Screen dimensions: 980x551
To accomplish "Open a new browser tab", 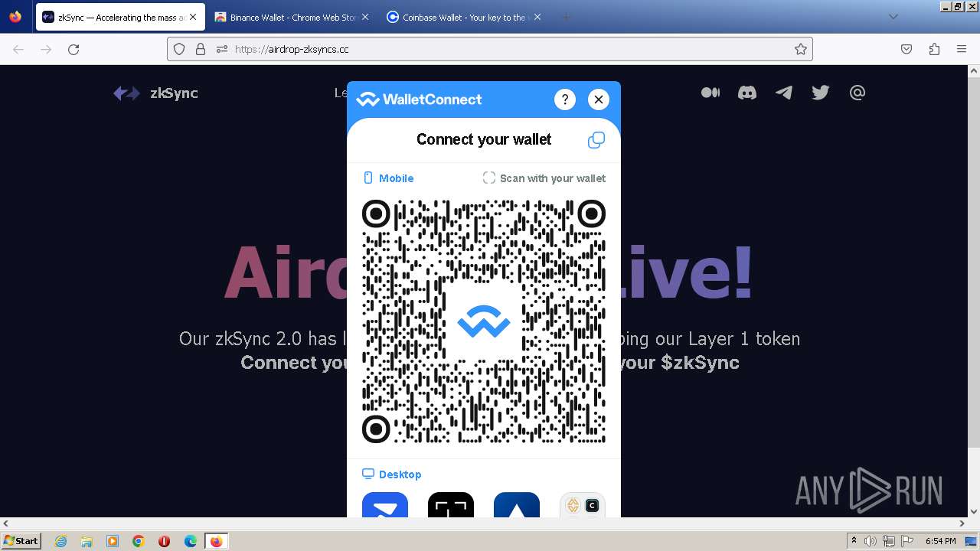I will [x=567, y=17].
